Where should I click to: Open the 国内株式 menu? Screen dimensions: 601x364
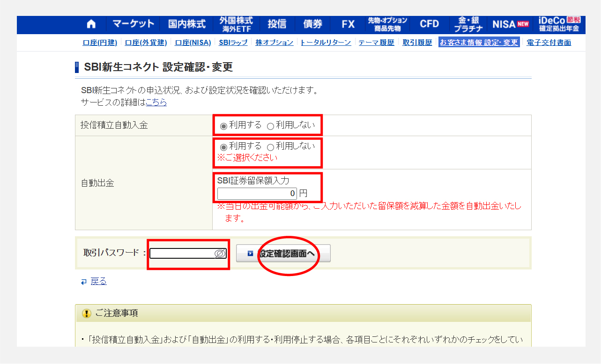(x=187, y=24)
